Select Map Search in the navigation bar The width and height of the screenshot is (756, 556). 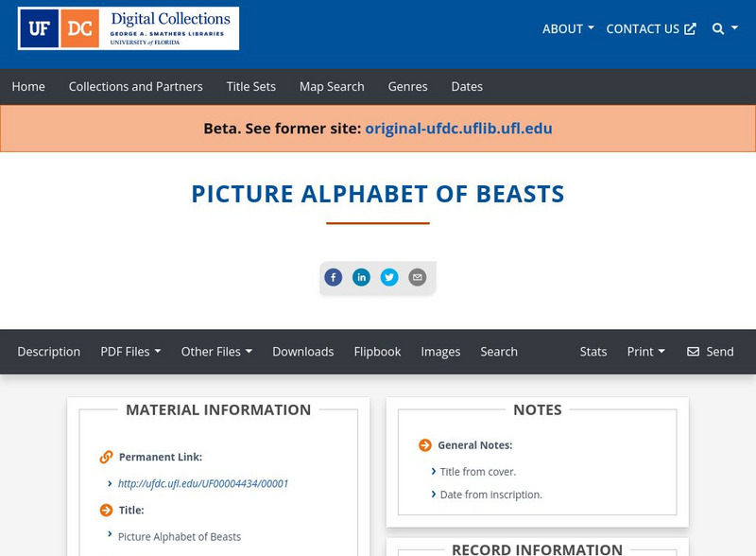pos(332,86)
